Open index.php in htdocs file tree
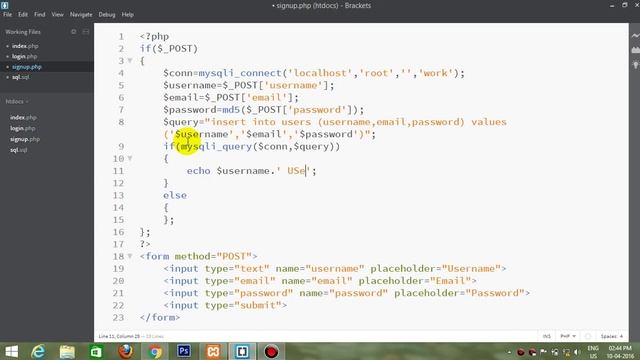 tap(23, 117)
